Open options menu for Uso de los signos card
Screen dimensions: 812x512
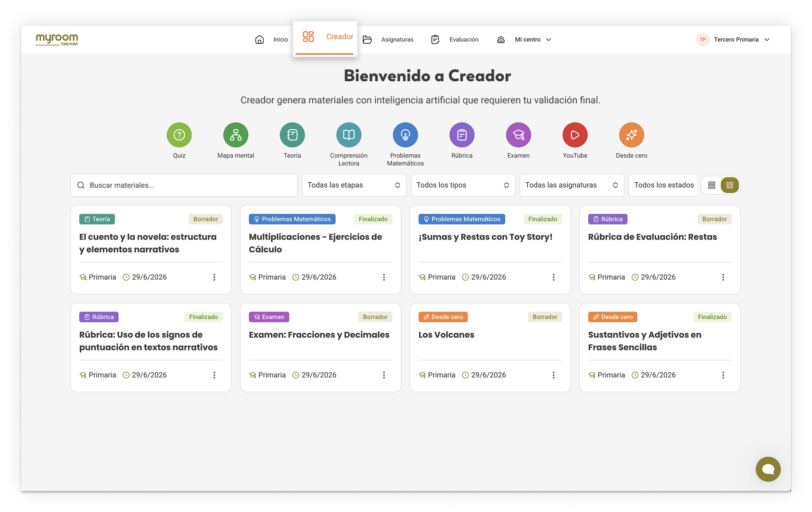coord(215,375)
